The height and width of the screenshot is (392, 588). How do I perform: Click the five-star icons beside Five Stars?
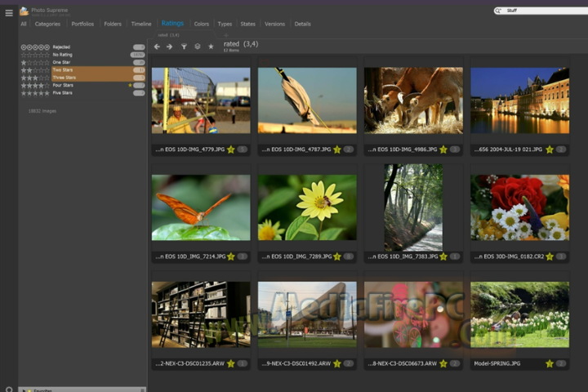coord(35,93)
